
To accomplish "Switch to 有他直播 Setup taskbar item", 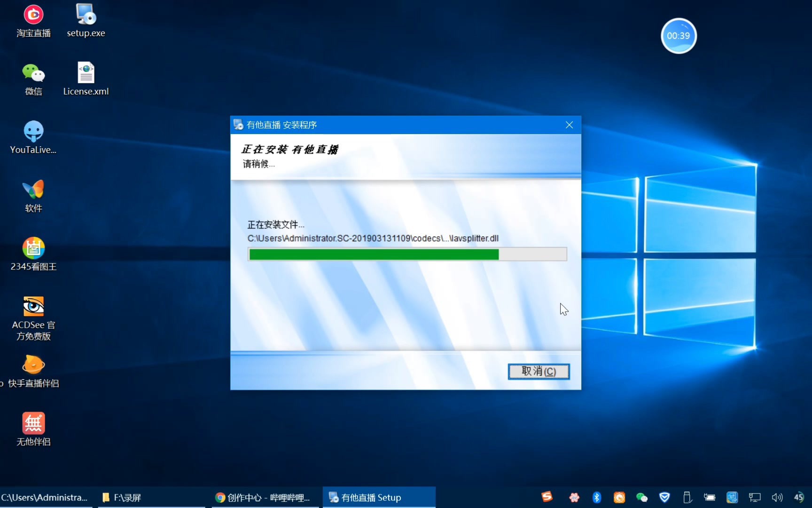I will [379, 497].
